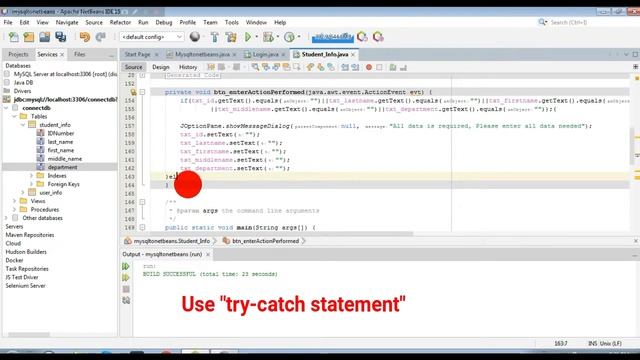
Task: Click in the Search (Ctrl+I) field
Action: pyautogui.click(x=588, y=22)
